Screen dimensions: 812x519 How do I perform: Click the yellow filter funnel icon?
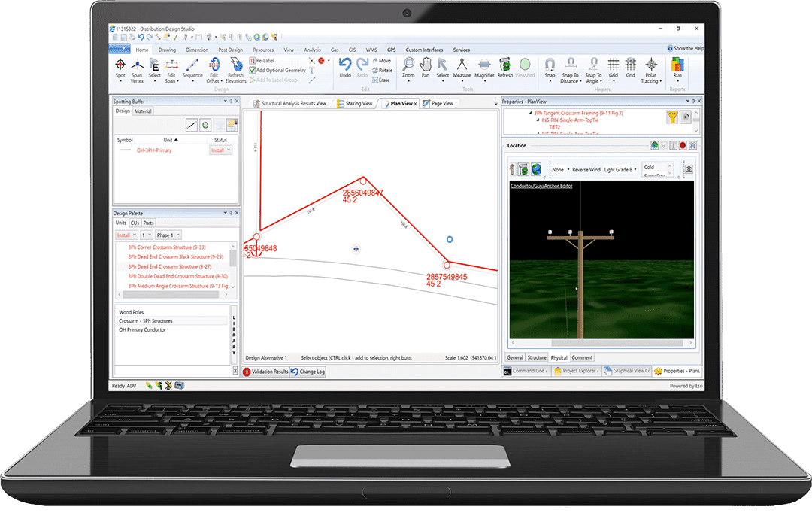coord(672,117)
